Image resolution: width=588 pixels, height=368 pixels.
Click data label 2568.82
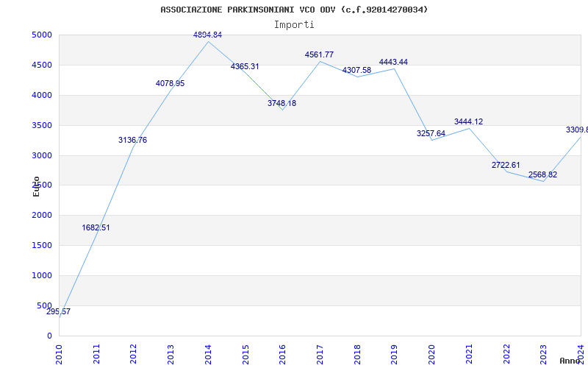tap(542, 174)
